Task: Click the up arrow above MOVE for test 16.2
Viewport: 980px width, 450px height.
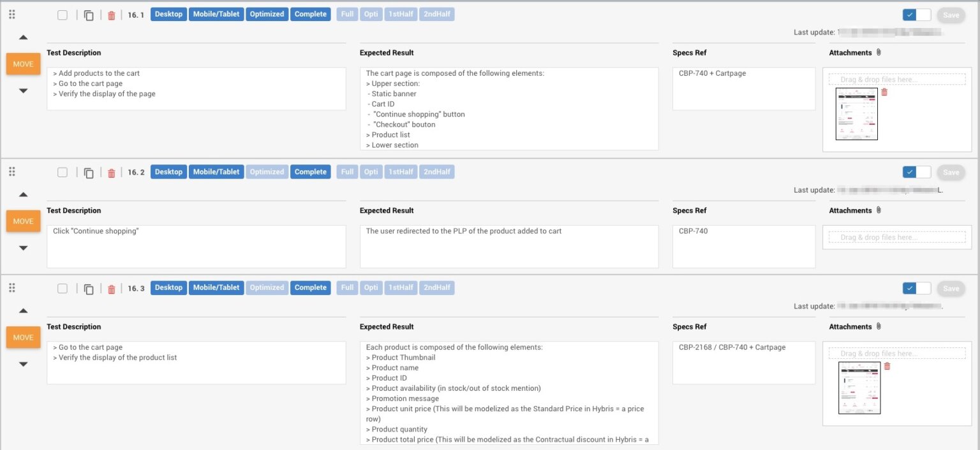Action: 23,194
